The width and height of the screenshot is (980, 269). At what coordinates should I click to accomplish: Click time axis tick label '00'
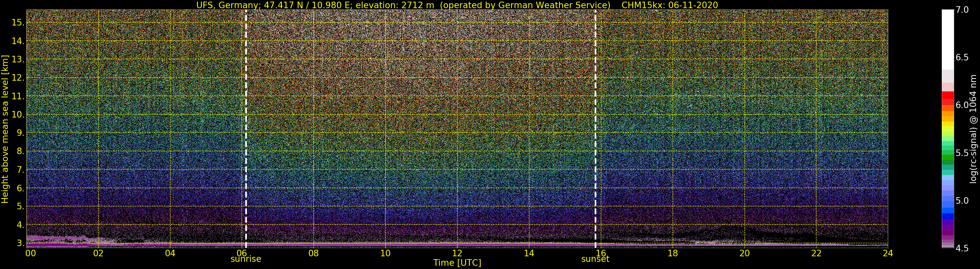pyautogui.click(x=30, y=253)
